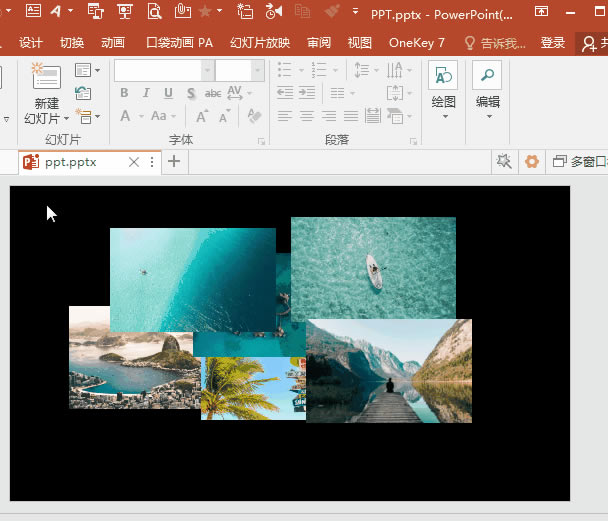Click the reset slide icon
The width and height of the screenshot is (608, 521).
82,93
